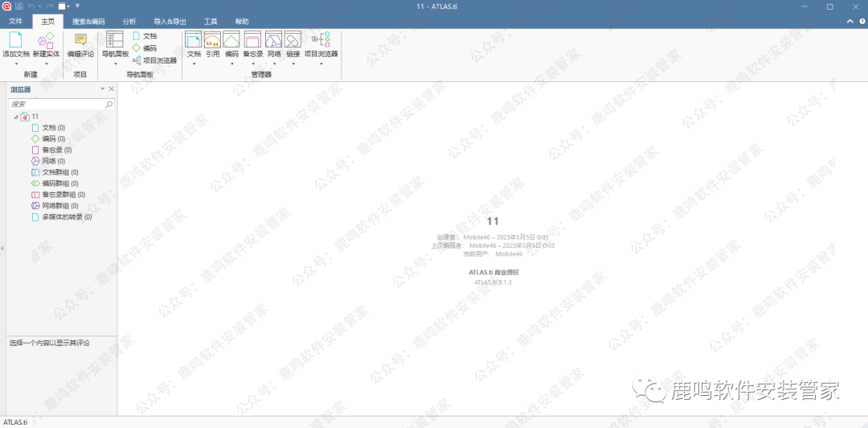Open the 备忘录 (Memos) manager icon

click(252, 40)
